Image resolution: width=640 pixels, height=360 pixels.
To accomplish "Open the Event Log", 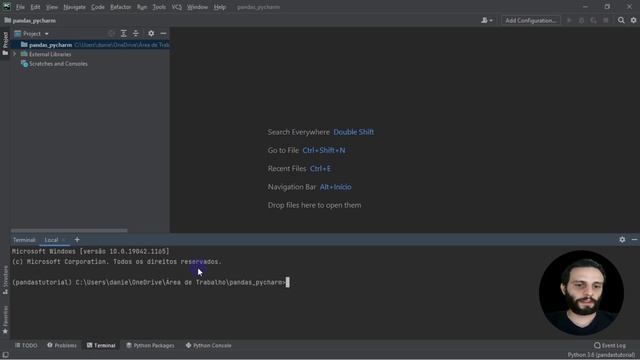I will (609, 345).
